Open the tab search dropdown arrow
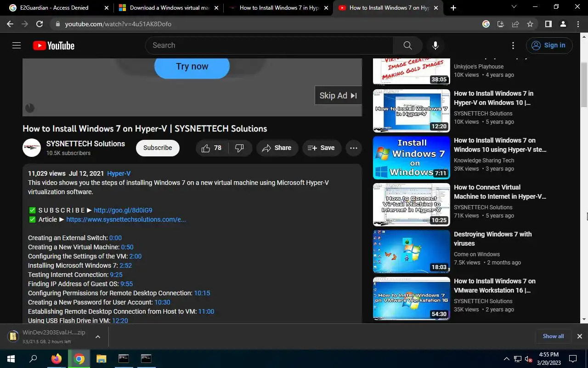This screenshot has height=368, width=588. point(514,7)
